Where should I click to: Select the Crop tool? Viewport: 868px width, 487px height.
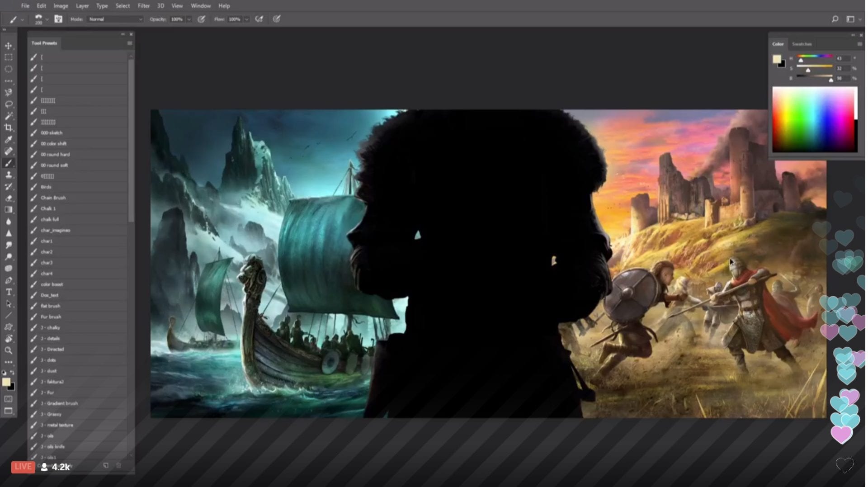point(9,128)
